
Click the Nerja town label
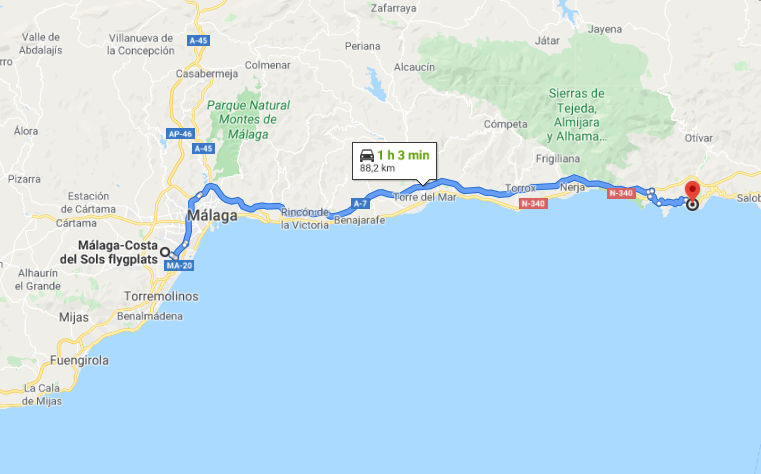coord(572,187)
